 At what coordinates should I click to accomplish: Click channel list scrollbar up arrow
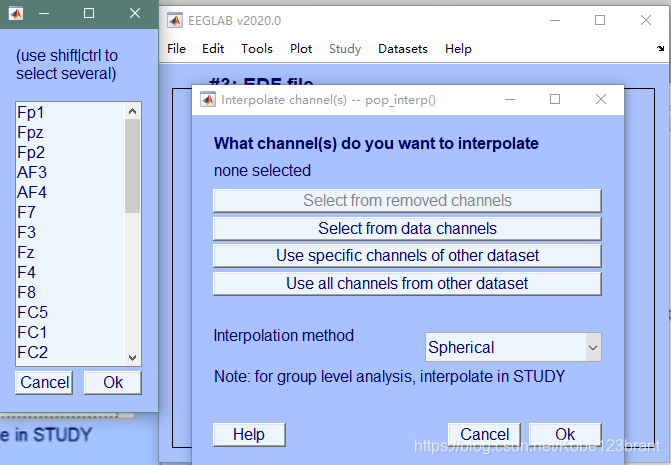(133, 111)
